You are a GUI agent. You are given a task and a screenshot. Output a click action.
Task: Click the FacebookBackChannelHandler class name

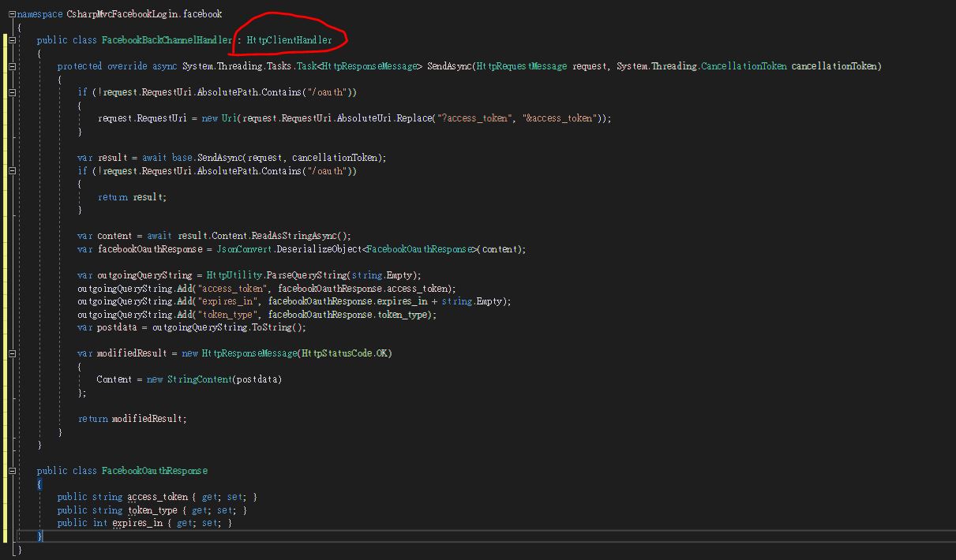167,40
